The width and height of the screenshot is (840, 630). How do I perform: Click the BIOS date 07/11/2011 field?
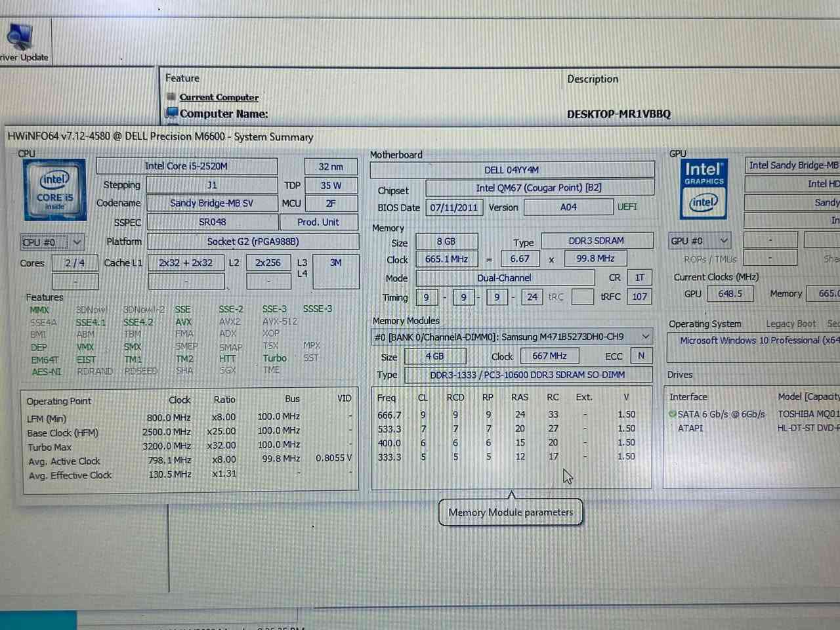(x=454, y=207)
